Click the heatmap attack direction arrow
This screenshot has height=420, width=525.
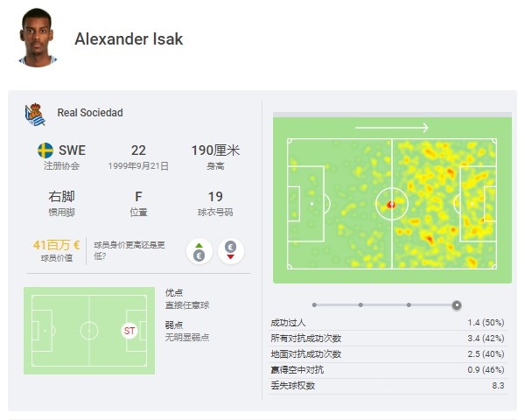(392, 128)
